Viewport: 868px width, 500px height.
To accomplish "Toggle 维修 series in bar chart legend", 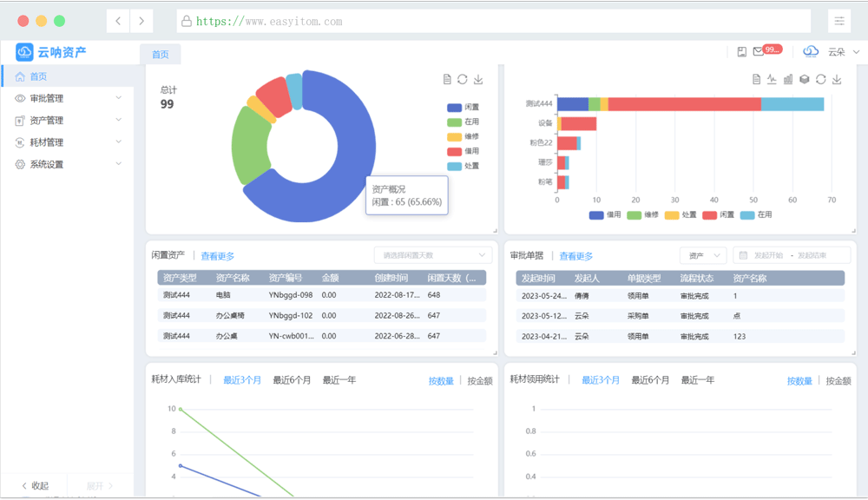I will pos(643,214).
